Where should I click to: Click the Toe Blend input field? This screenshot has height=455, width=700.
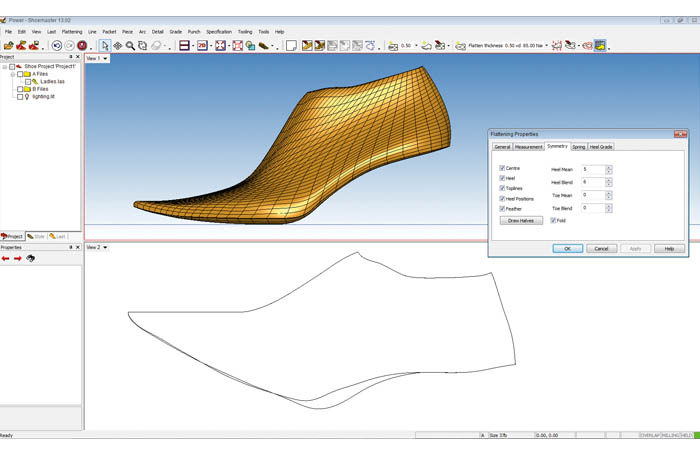pyautogui.click(x=592, y=208)
